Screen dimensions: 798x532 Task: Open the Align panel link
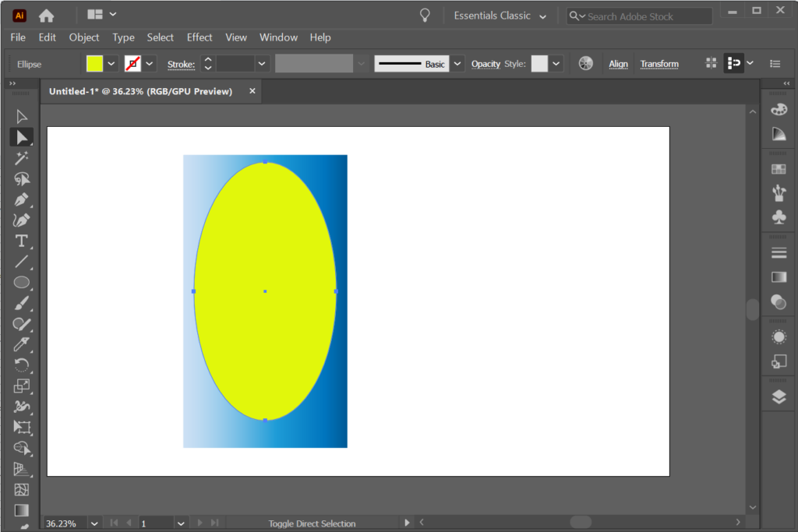618,63
